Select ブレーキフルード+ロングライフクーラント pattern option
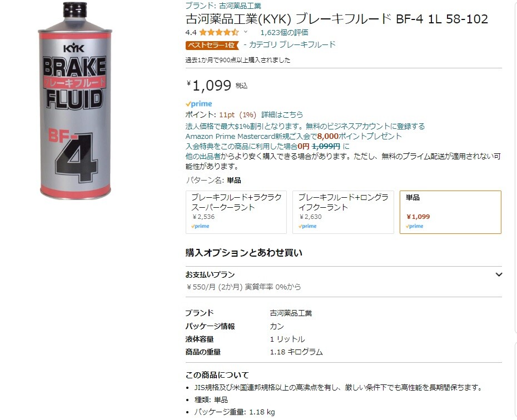This screenshot has height=420, width=517. [x=343, y=212]
